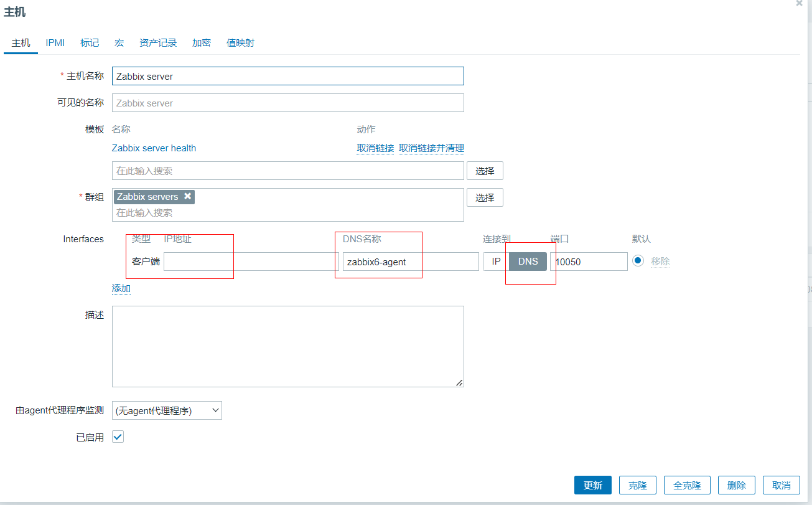Select the default interface radio button
The width and height of the screenshot is (812, 505).
coord(638,261)
